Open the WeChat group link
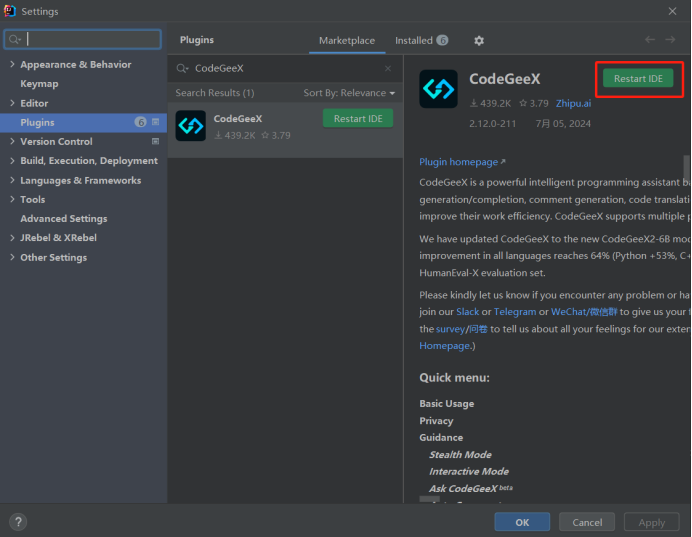This screenshot has height=537, width=692. point(584,312)
